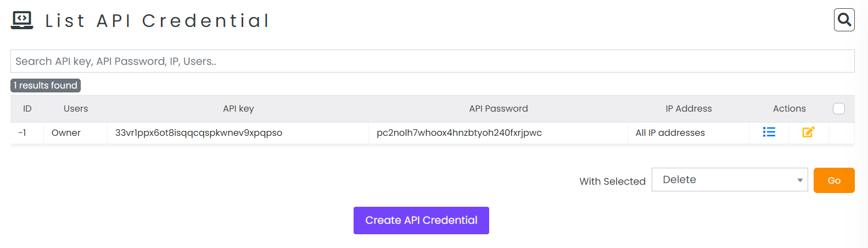Open the With Selected Delete dropdown
The image size is (868, 248).
tap(730, 180)
